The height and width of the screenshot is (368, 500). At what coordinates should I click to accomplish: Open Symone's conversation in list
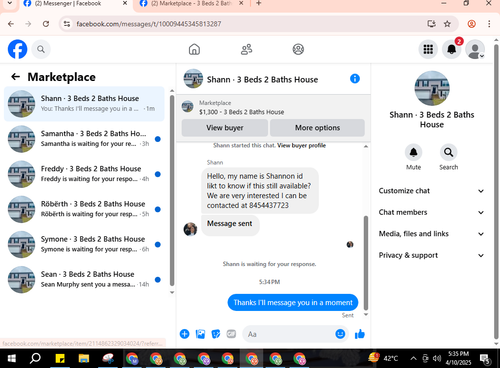point(84,244)
